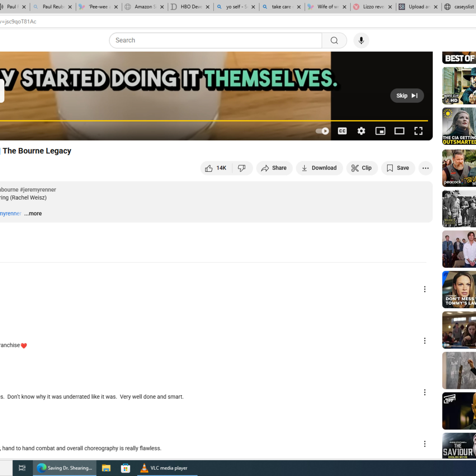476x476 pixels.
Task: Open Warner Classics black-and-white thumbnail
Action: 459,209
